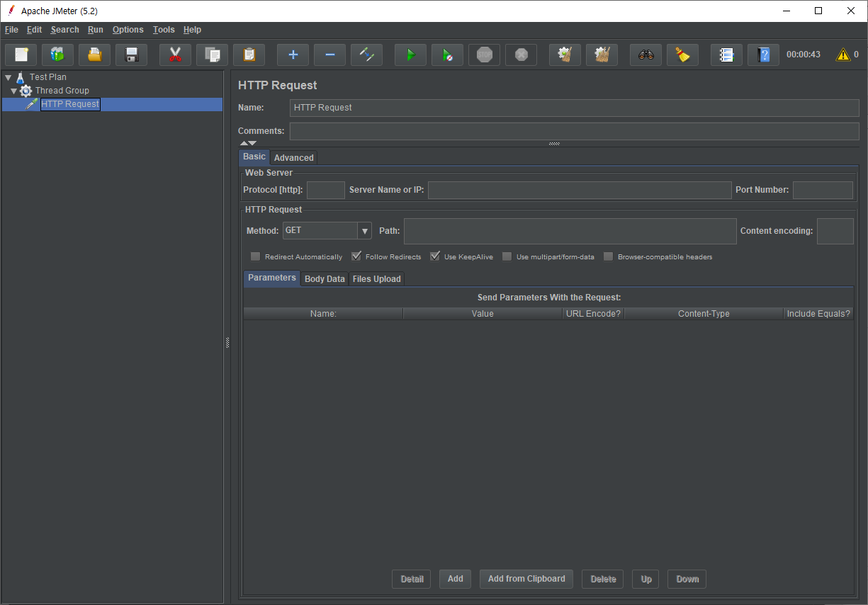Save the test plan with floppy icon
The image size is (868, 605).
point(132,55)
